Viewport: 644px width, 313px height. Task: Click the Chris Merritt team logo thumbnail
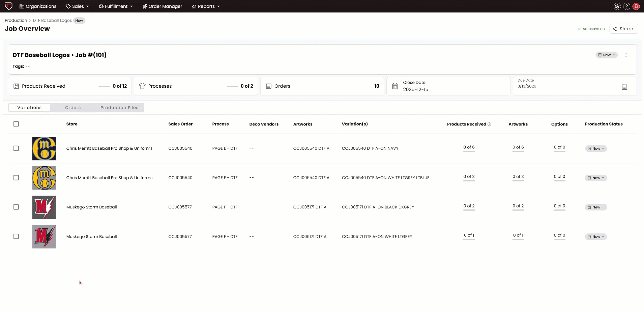point(44,148)
